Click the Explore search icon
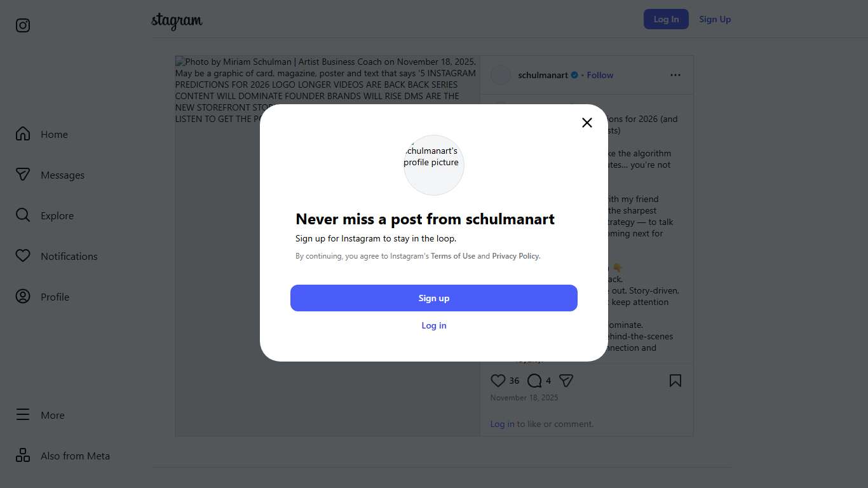This screenshot has height=488, width=868. click(23, 215)
